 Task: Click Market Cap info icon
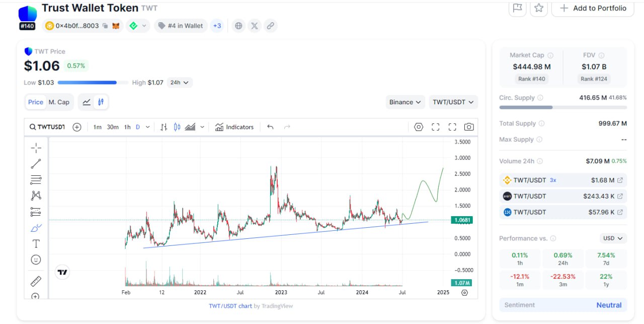(x=550, y=55)
